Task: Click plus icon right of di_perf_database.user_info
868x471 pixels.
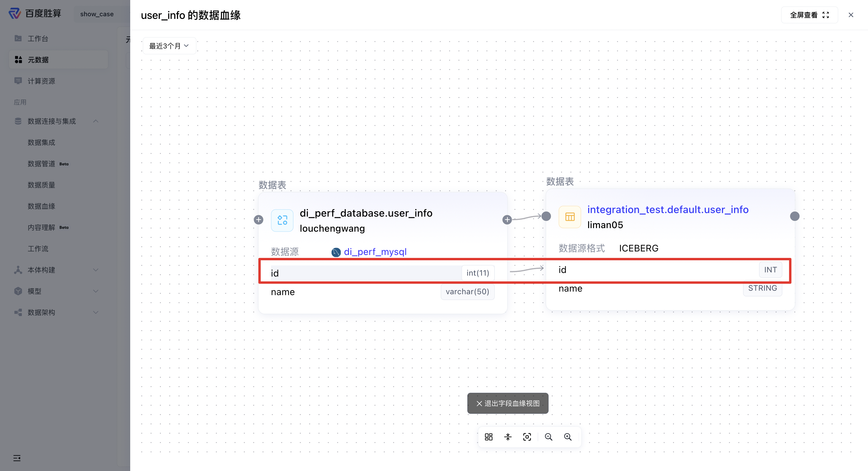Action: 507,220
